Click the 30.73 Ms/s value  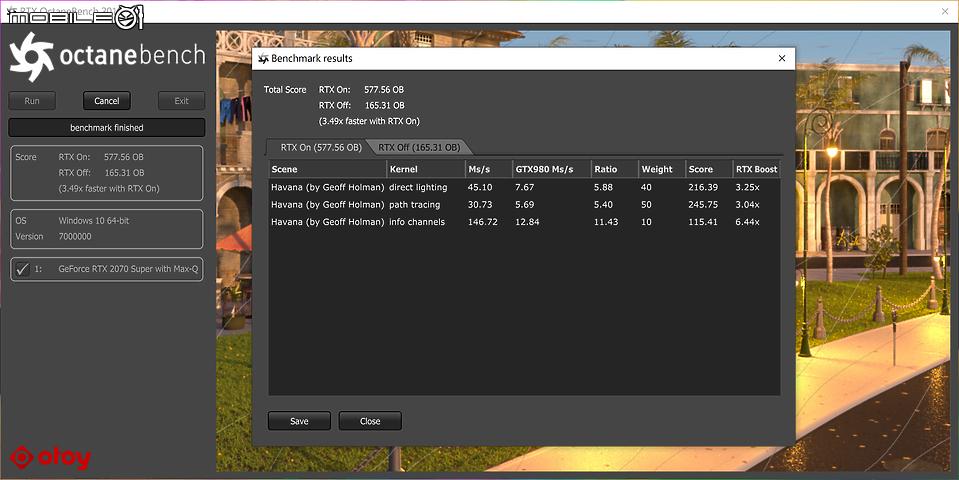pyautogui.click(x=480, y=204)
